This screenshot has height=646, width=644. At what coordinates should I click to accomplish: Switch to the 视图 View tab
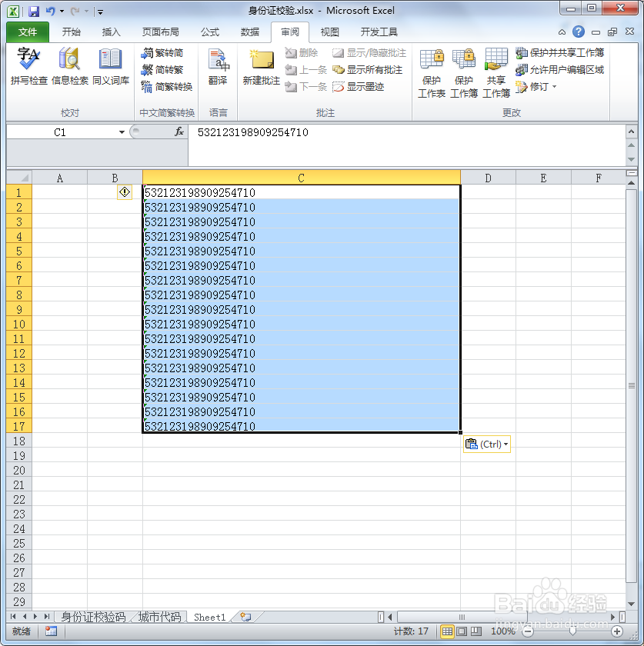pyautogui.click(x=330, y=32)
